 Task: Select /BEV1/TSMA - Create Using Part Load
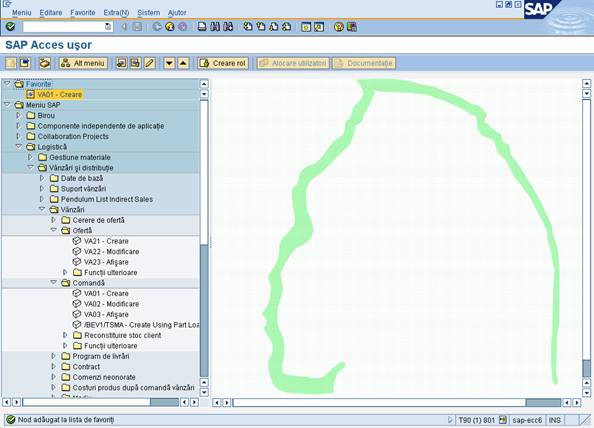(142, 325)
